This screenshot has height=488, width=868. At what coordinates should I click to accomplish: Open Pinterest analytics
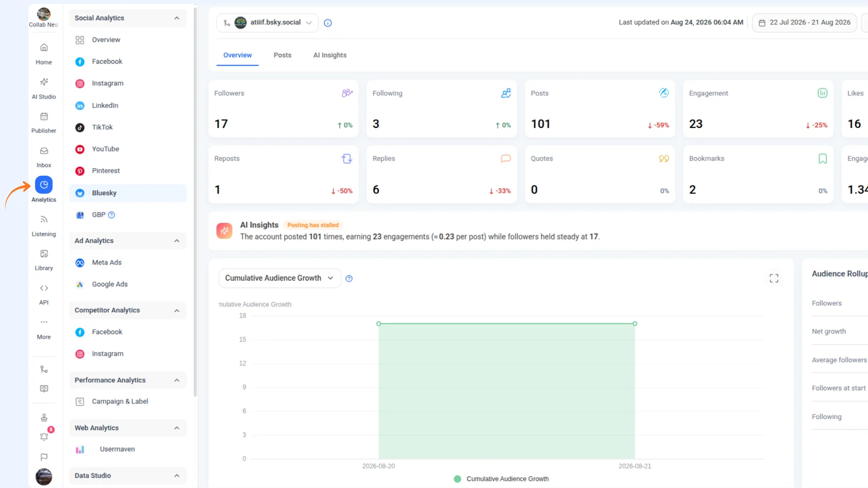(x=128, y=171)
